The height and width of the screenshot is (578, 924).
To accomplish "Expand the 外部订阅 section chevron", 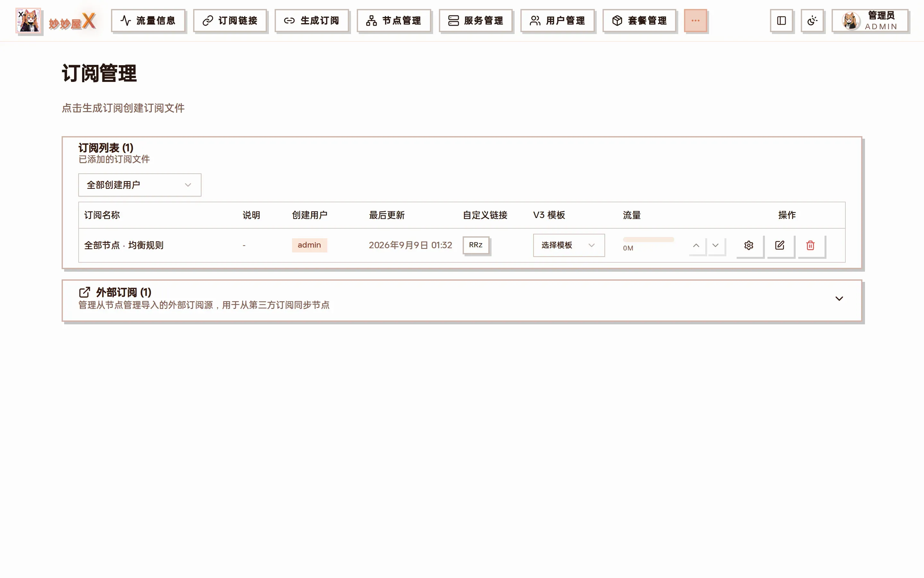I will [x=839, y=299].
